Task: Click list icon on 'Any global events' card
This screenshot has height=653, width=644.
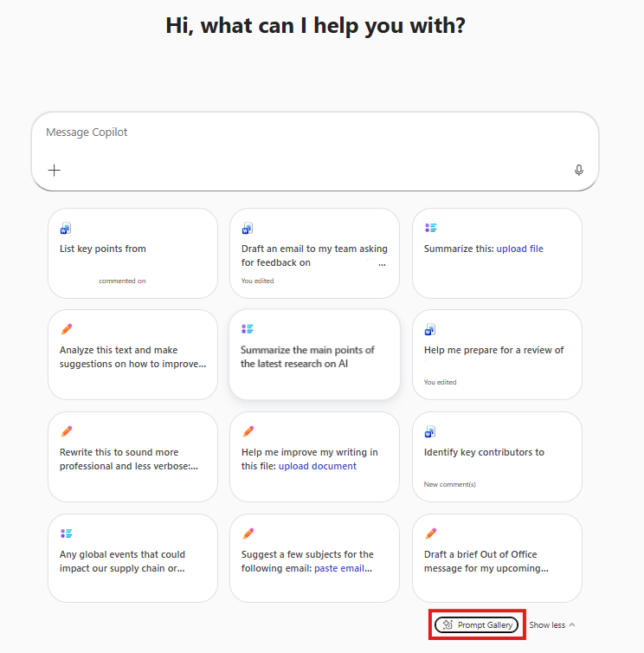Action: click(x=66, y=533)
